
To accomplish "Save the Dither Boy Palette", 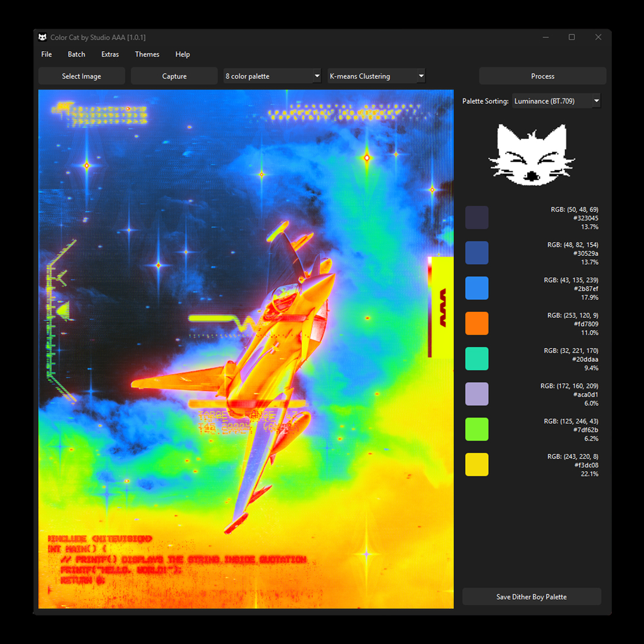I will click(531, 596).
